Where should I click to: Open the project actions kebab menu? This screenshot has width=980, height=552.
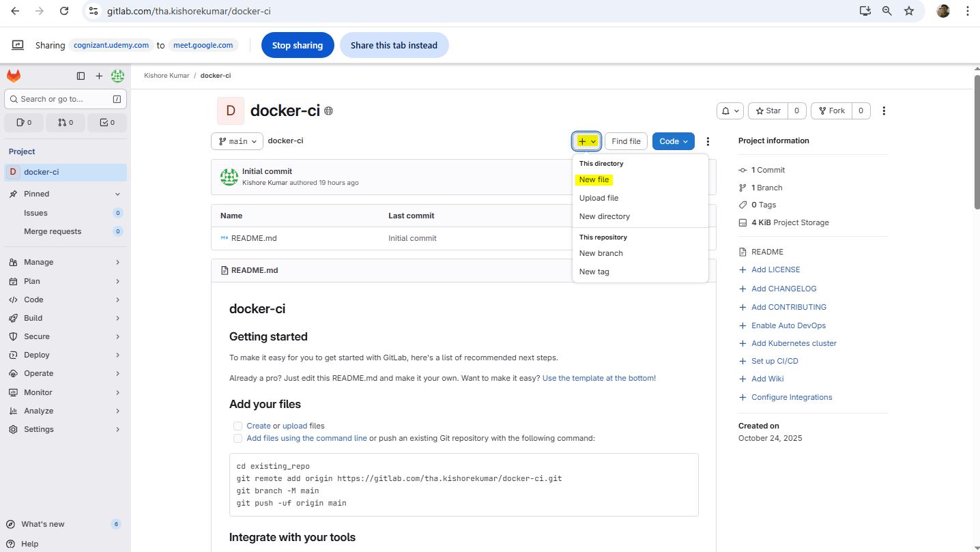pyautogui.click(x=884, y=111)
